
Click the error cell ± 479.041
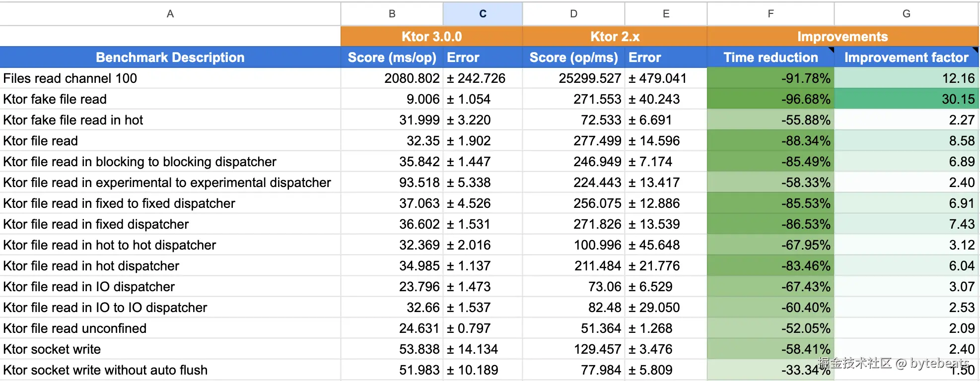(x=666, y=78)
